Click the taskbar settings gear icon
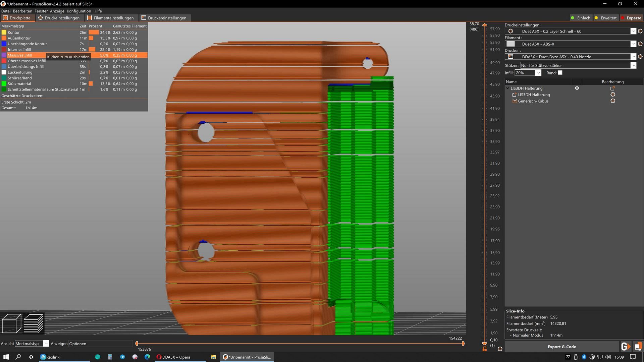 point(31,357)
